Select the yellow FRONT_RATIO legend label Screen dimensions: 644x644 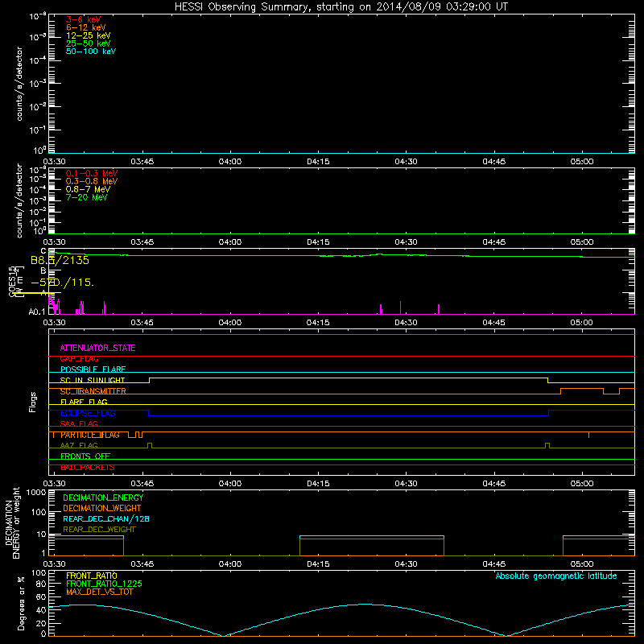click(x=92, y=576)
